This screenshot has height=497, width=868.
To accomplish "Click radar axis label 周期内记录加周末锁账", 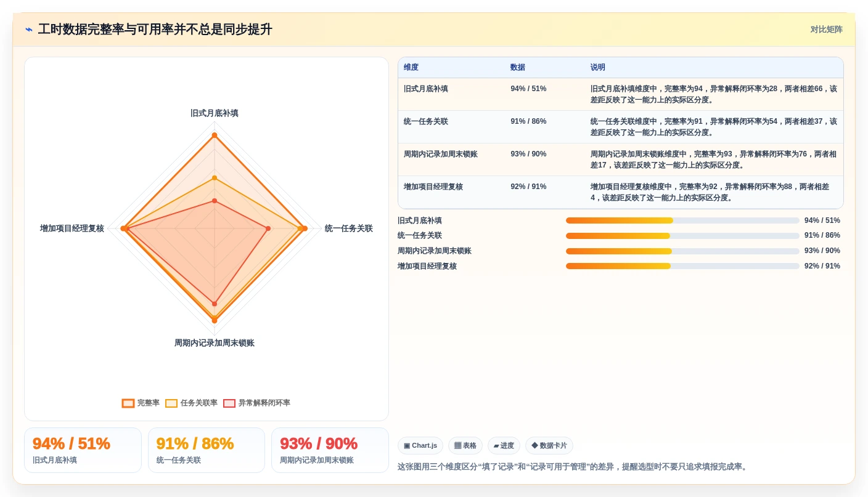I will 215,343.
